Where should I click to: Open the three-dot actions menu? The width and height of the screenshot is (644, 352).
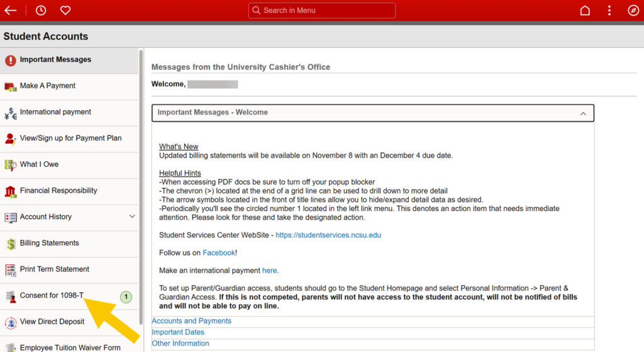(x=609, y=10)
